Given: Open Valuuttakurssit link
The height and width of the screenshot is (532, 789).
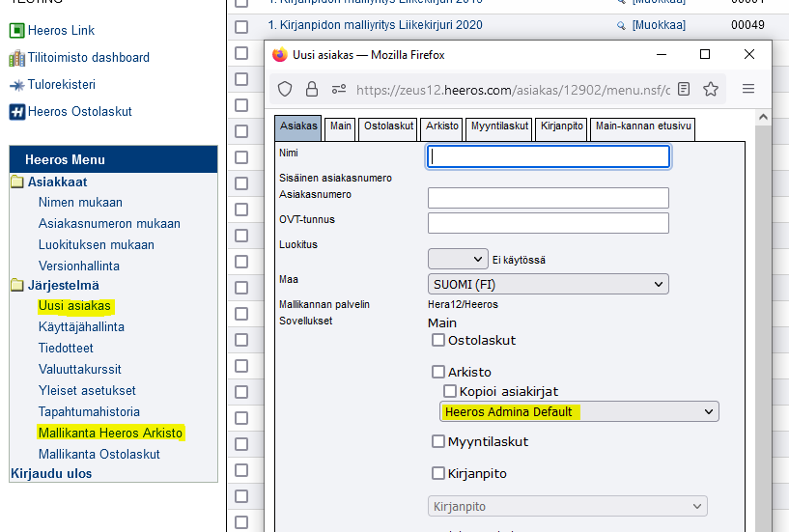Looking at the screenshot, I should [x=80, y=369].
